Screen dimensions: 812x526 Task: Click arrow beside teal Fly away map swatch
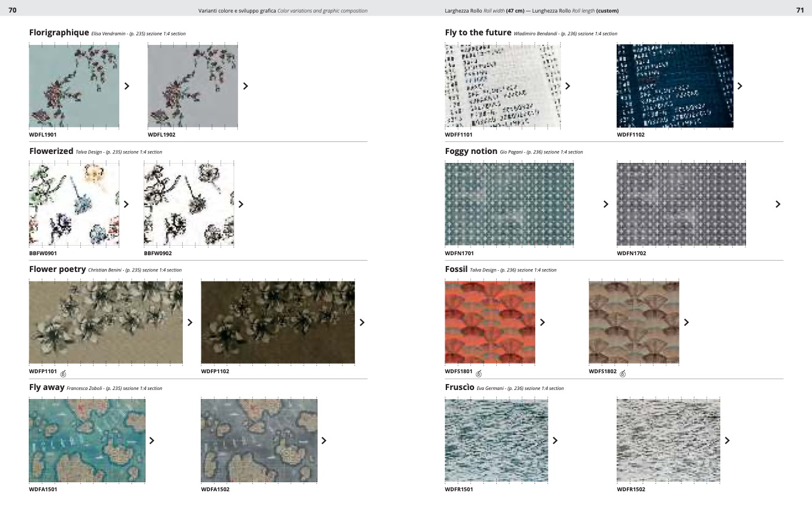[152, 440]
